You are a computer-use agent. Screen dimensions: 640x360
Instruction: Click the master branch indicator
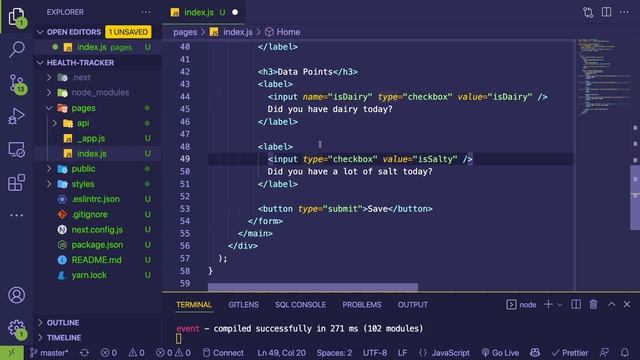[x=49, y=353]
